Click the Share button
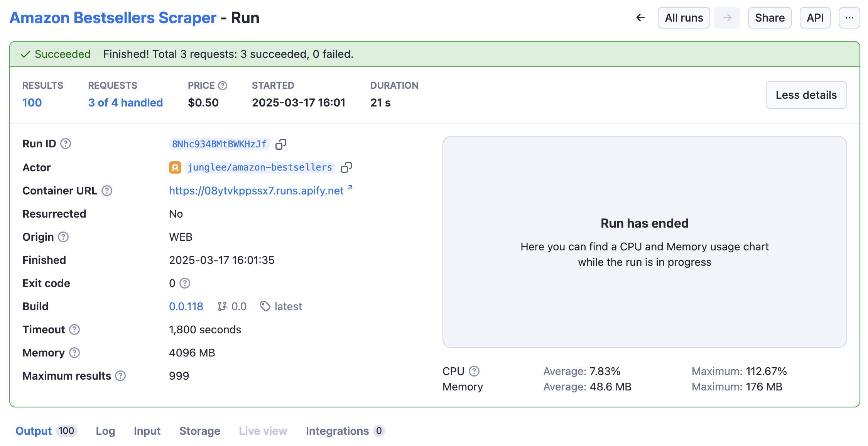The width and height of the screenshot is (868, 446). pos(770,18)
